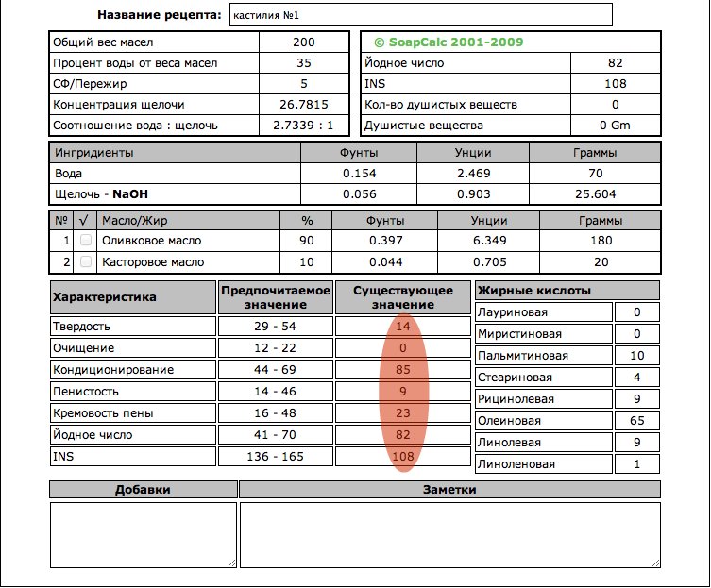Screen dimensions: 711x588
Task: Click the Лауриновая fatty acid label
Action: point(513,312)
